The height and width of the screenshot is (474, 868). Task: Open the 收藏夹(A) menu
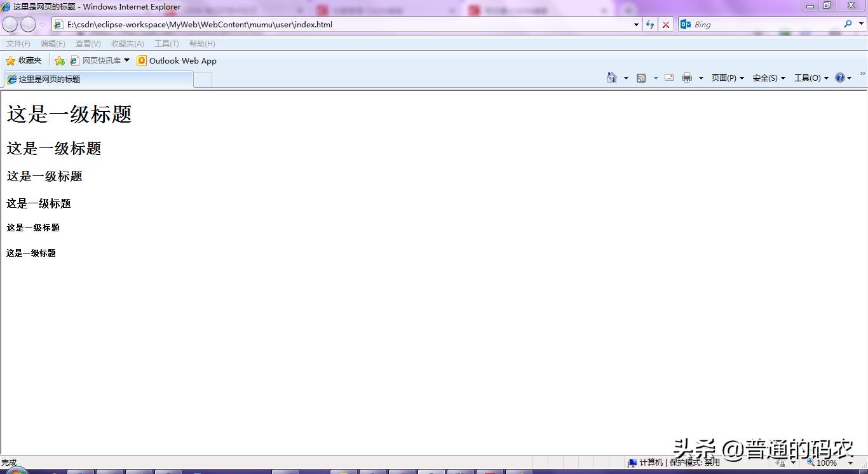pos(127,44)
